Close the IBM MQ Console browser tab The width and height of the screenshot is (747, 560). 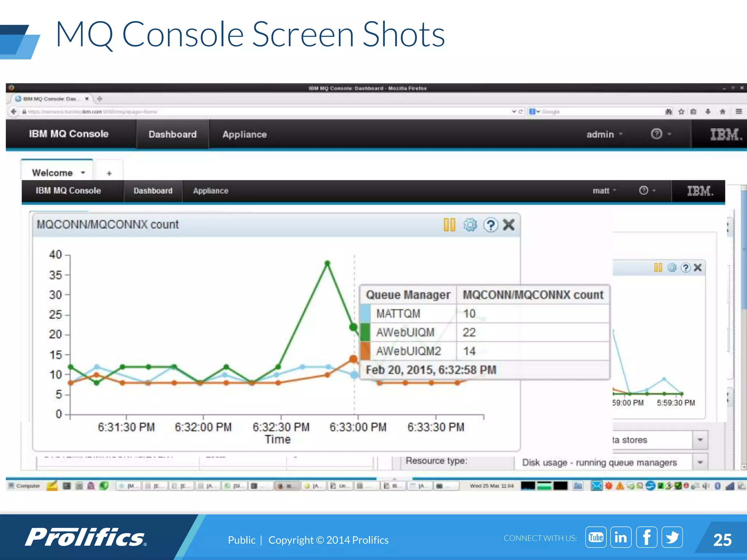pos(87,99)
